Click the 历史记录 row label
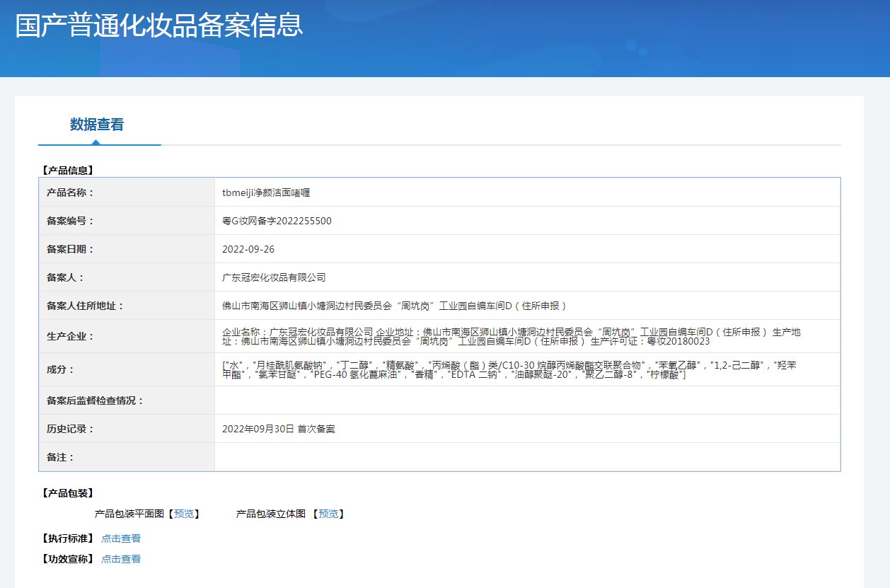The image size is (890, 588). 70,429
